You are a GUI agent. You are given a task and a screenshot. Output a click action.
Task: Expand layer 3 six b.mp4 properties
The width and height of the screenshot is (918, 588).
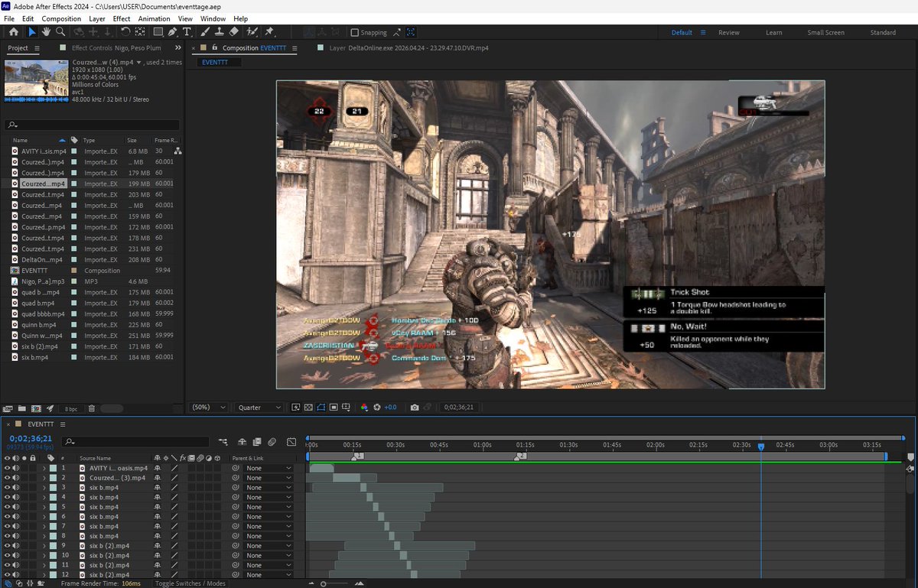[x=44, y=487]
